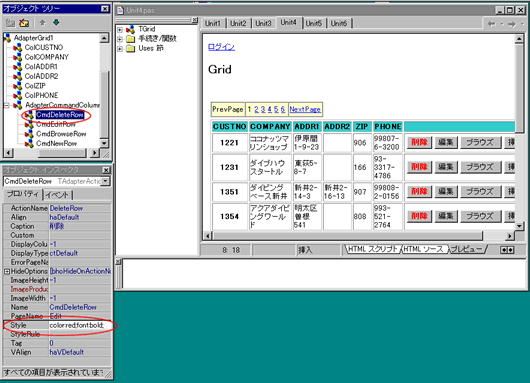Select the AdapterGrid1 node icon

tap(7, 38)
